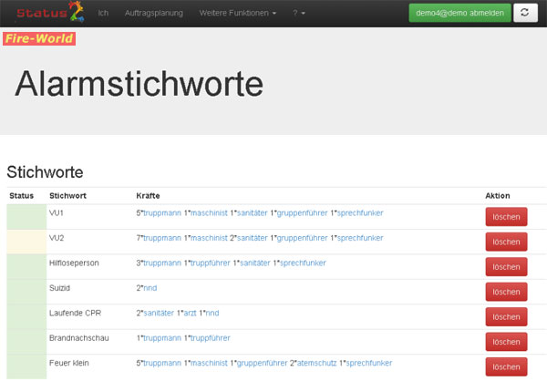The image size is (547, 392).
Task: Delete the VU1 keyword with löschen
Action: (x=506, y=217)
